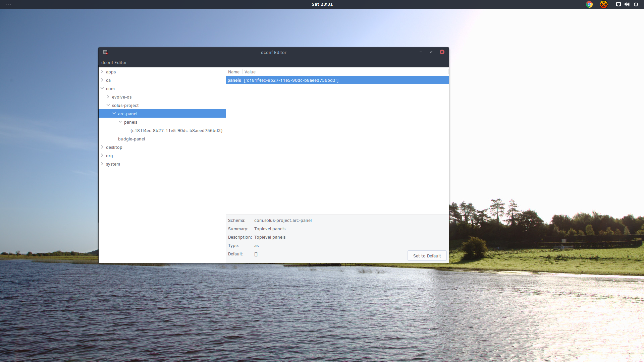Click the dconf Editor window icon

click(105, 52)
